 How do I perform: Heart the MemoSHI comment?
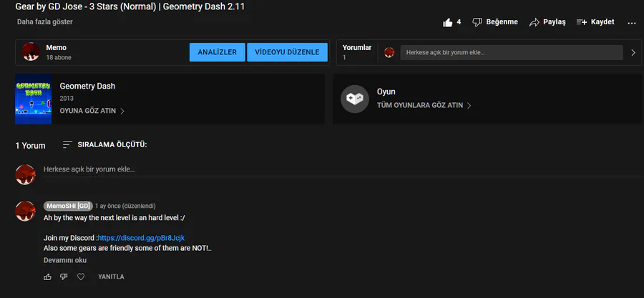(81, 277)
